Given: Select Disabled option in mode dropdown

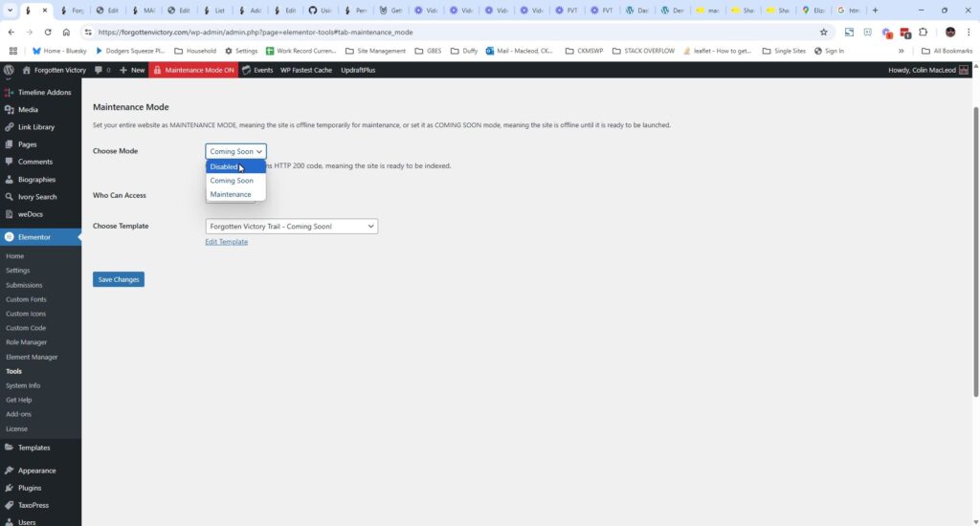Looking at the screenshot, I should tap(235, 166).
